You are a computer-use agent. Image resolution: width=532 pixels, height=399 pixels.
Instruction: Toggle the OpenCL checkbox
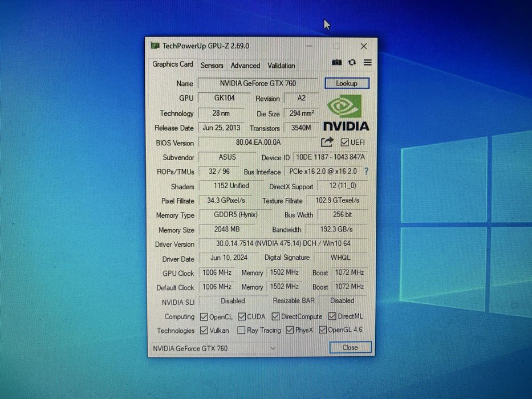point(204,317)
